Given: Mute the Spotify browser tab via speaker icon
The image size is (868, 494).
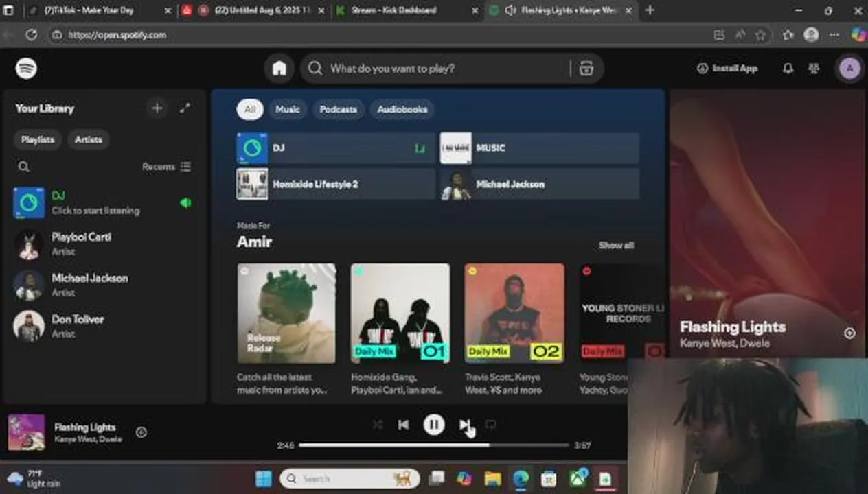Looking at the screenshot, I should click(510, 10).
